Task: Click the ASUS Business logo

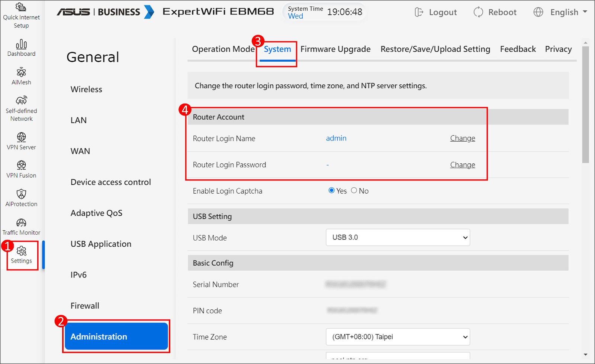Action: click(x=105, y=12)
